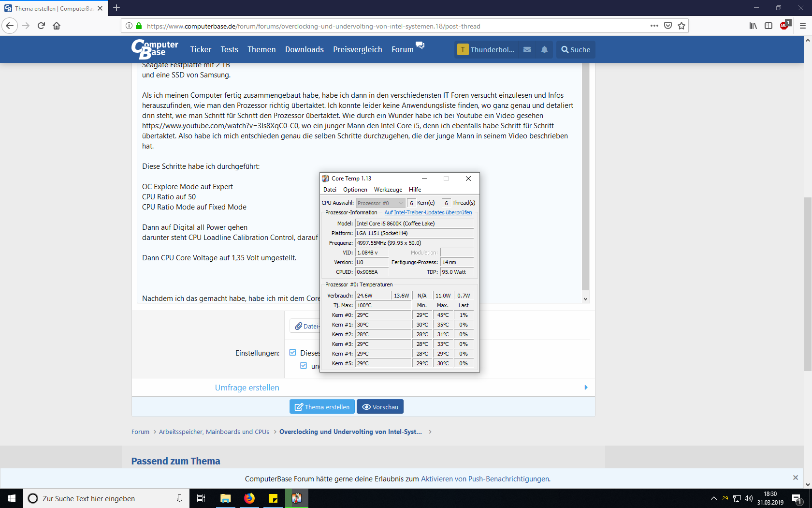The height and width of the screenshot is (508, 812).
Task: Click the browser page vertical scrollbar thumb
Action: coord(808,284)
